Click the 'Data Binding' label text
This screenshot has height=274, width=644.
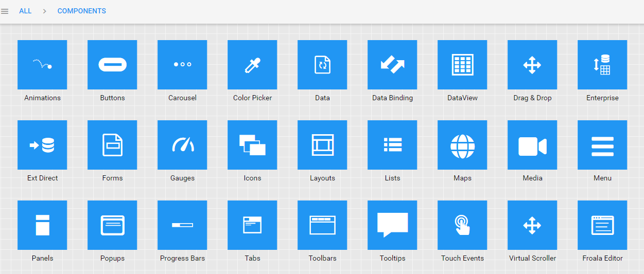pyautogui.click(x=392, y=98)
